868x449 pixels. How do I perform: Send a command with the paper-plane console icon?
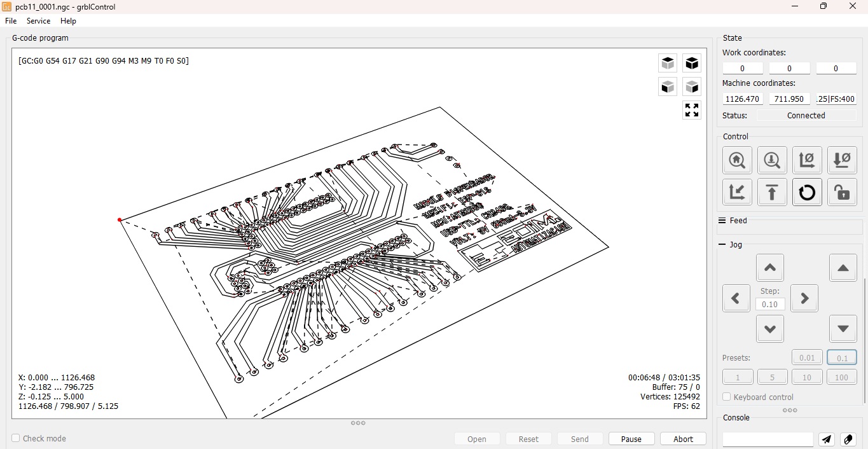click(x=826, y=439)
